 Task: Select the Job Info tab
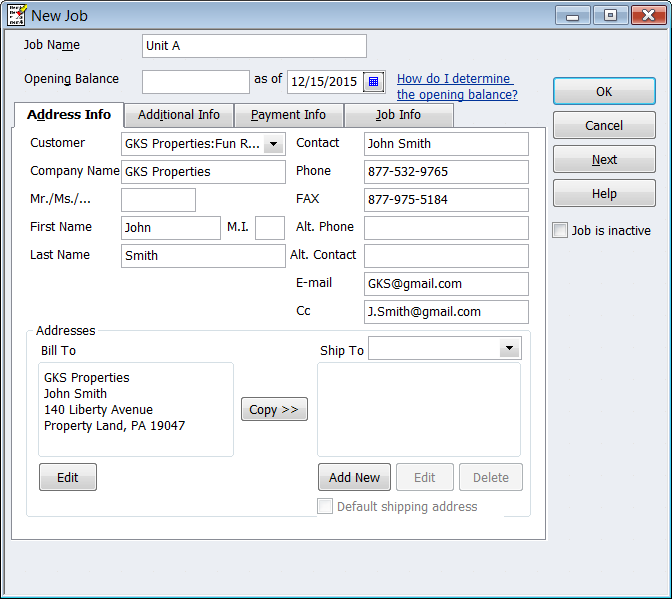398,115
